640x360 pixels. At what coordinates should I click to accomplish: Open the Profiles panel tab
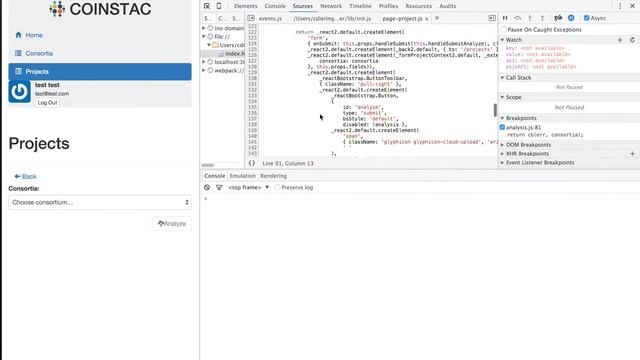(x=388, y=6)
